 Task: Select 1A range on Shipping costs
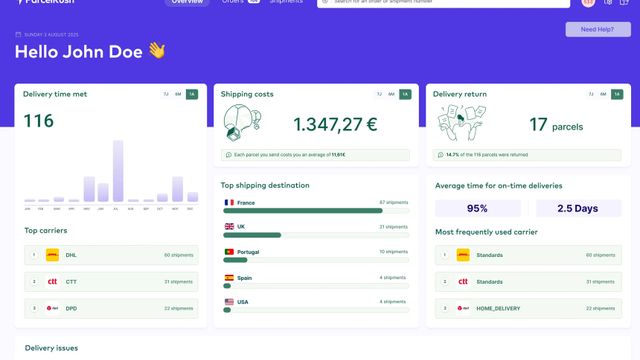pyautogui.click(x=405, y=94)
